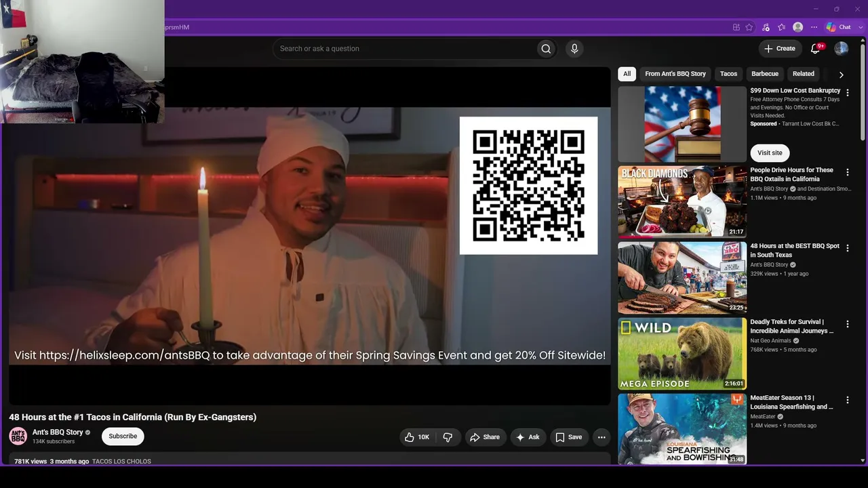
Task: Open options for BBQ Oxtails video
Action: click(x=848, y=172)
